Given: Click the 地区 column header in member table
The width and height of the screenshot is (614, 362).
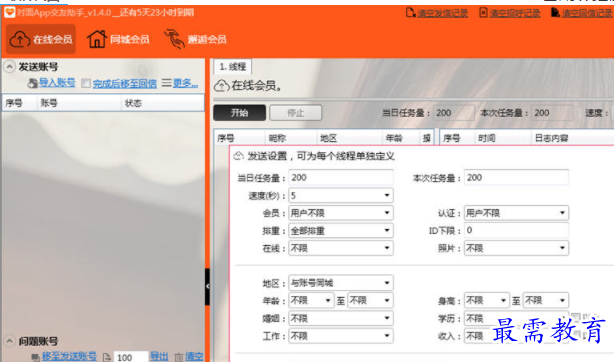Looking at the screenshot, I should tap(349, 138).
